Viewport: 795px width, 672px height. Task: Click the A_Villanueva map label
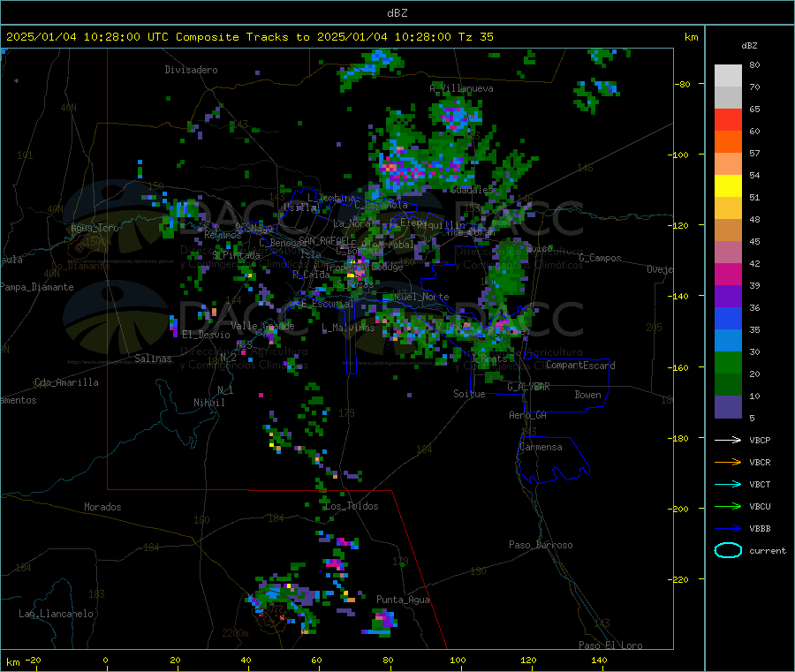click(461, 88)
